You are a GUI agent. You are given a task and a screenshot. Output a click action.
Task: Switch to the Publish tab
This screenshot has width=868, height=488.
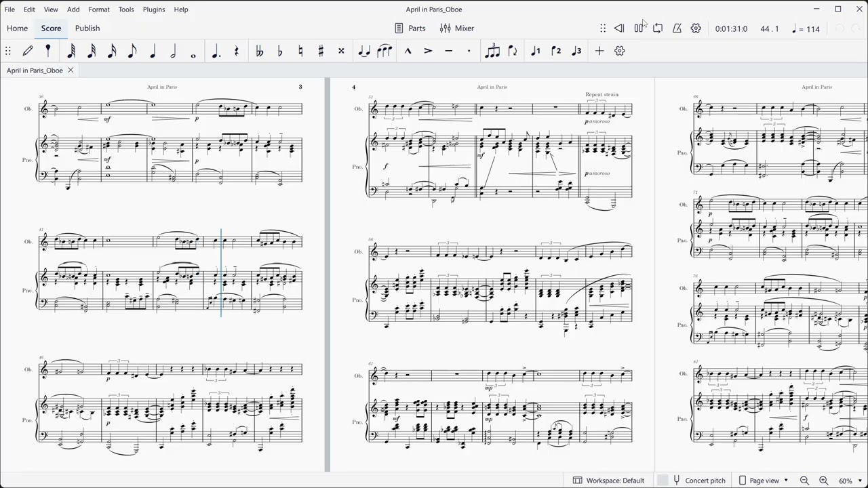[87, 28]
